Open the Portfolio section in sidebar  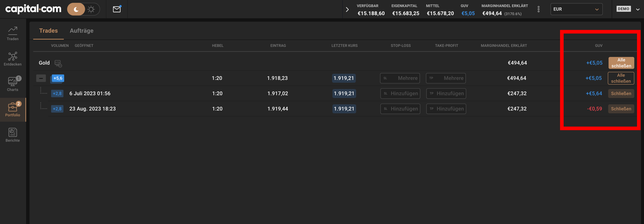pos(12,110)
